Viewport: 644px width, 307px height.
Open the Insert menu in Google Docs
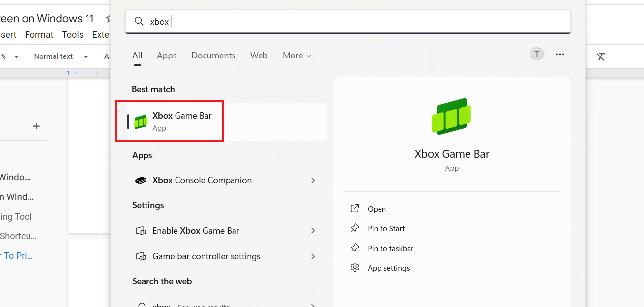pyautogui.click(x=8, y=35)
